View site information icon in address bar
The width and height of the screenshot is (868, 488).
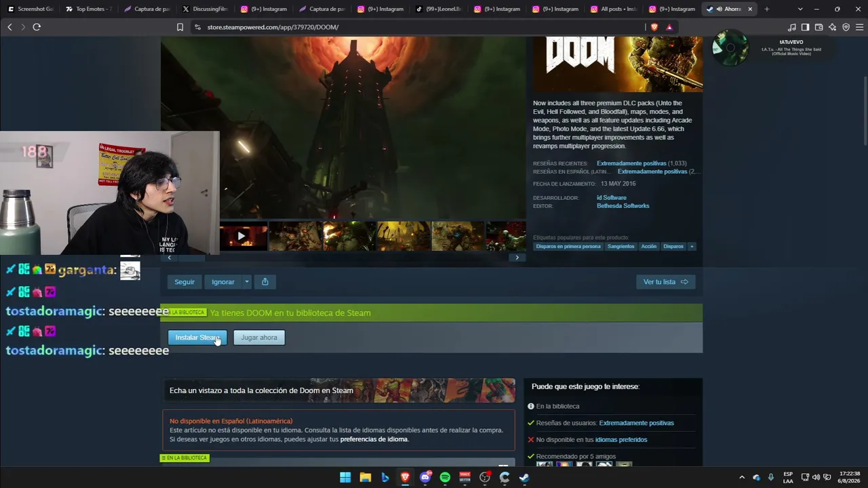tap(197, 27)
